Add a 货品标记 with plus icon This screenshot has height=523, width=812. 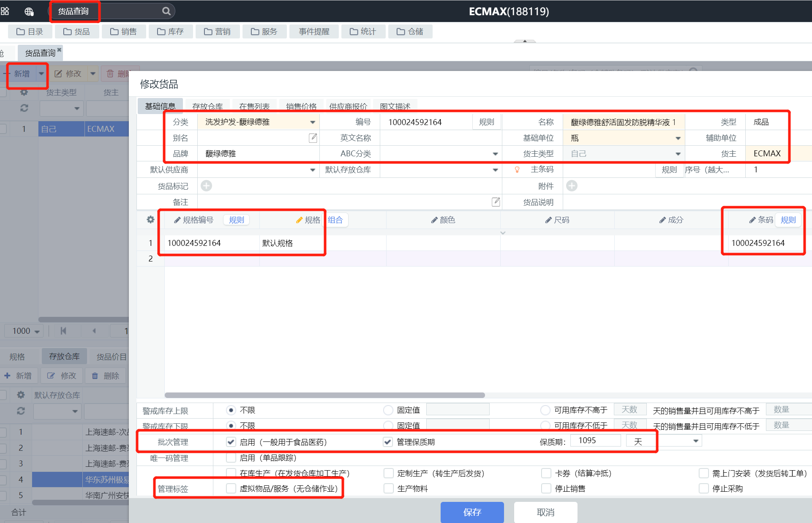click(206, 185)
